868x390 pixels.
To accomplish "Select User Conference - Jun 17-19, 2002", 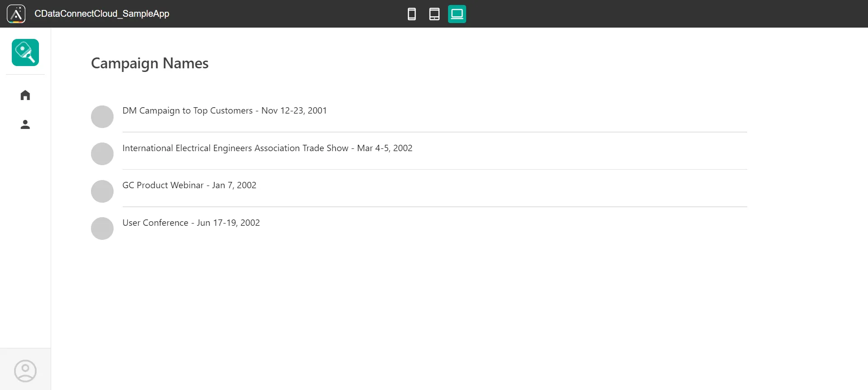I will pos(191,223).
